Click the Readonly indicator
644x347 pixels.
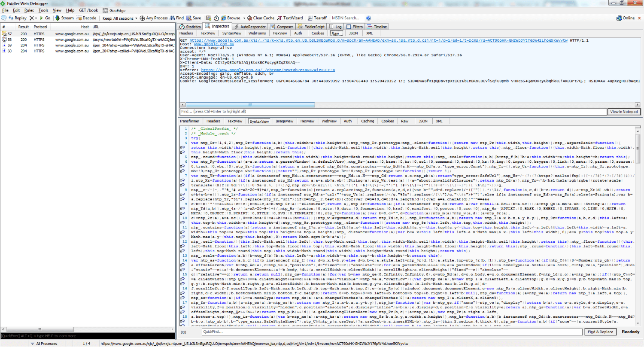point(630,332)
